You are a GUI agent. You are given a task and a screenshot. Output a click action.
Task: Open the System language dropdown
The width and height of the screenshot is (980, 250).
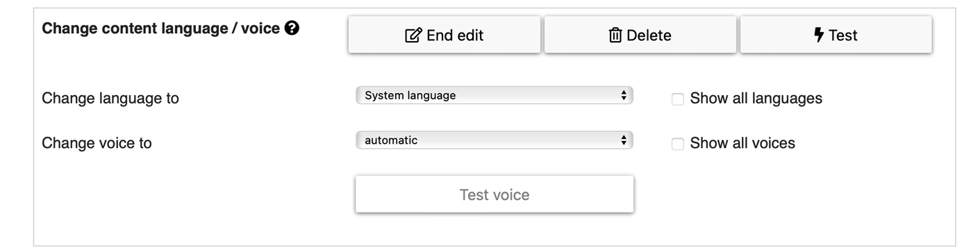(495, 96)
